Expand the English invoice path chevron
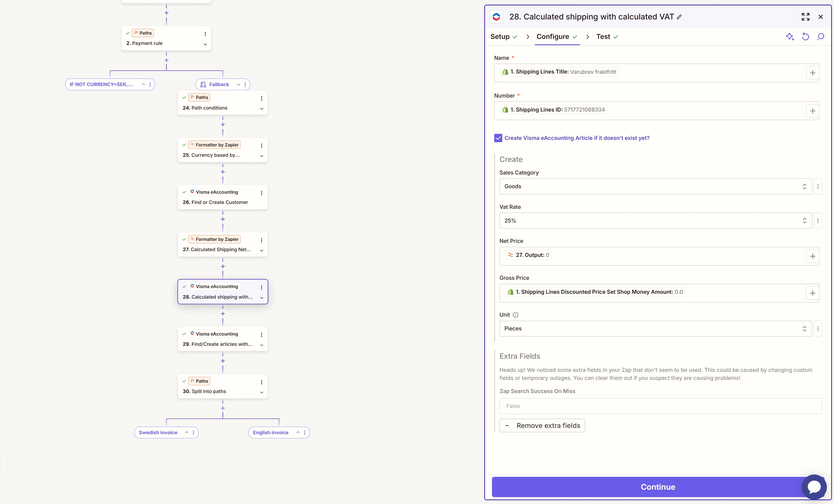The image size is (834, 504). [x=298, y=432]
